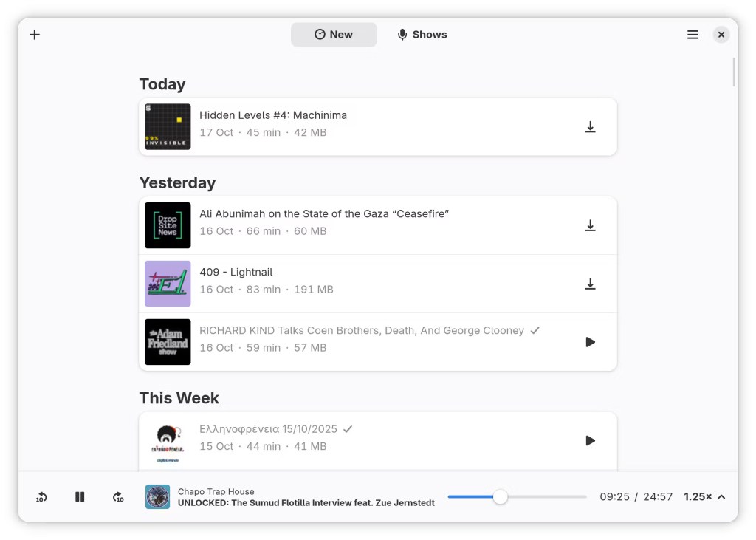Skip back 10 seconds
The image size is (756, 540).
click(41, 497)
